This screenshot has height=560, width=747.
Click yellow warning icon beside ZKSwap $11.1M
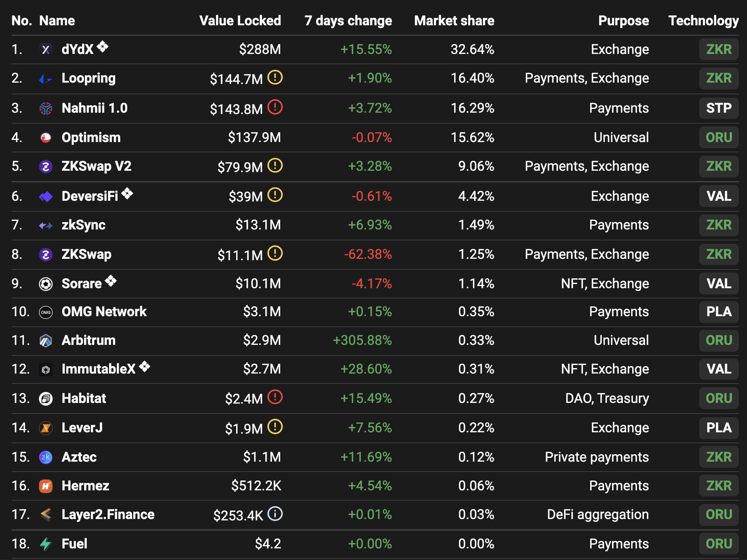[x=275, y=253]
